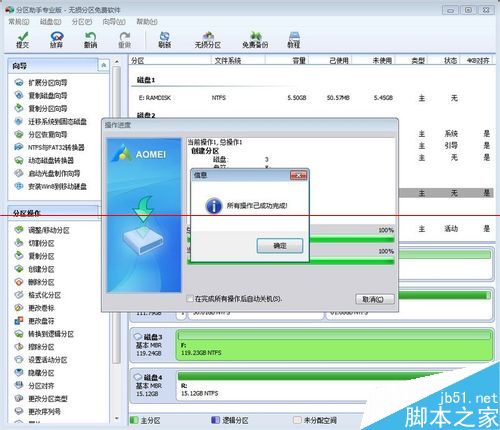
Task: Launch the 复制磁盘向导 wizard
Action: [x=41, y=96]
